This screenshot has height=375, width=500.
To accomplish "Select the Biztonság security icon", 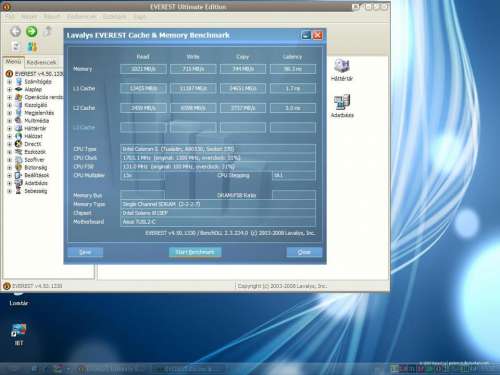I will tap(19, 167).
